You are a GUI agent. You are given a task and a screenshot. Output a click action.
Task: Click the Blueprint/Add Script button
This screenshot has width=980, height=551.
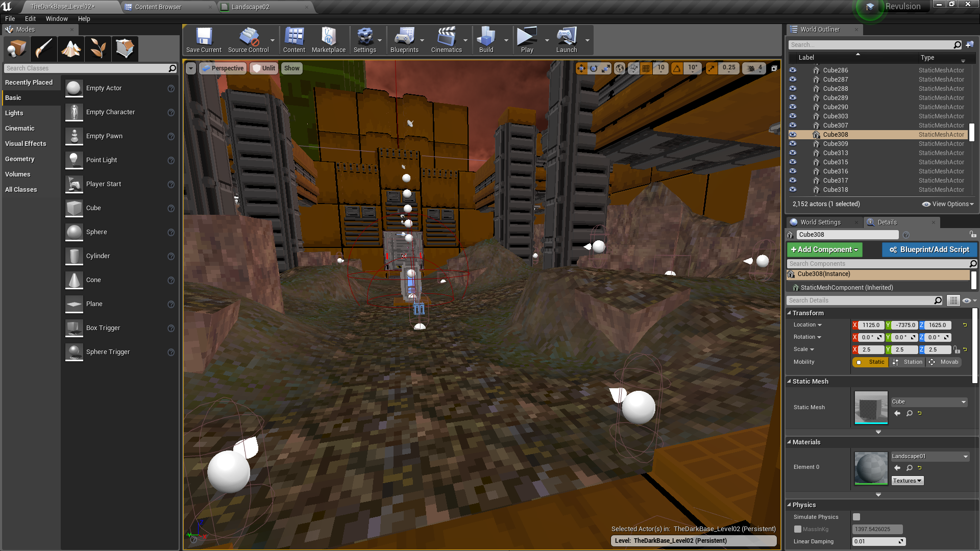[x=929, y=249]
